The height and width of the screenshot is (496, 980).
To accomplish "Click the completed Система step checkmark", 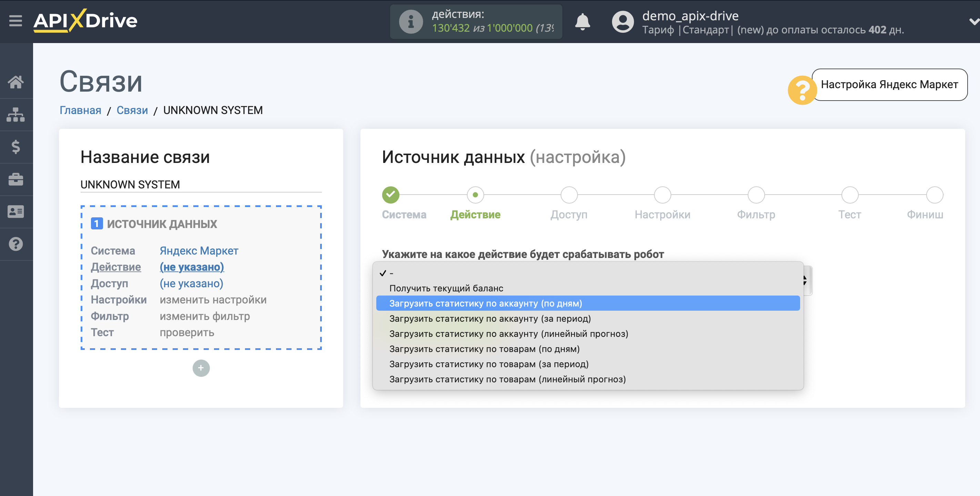I will (390, 195).
